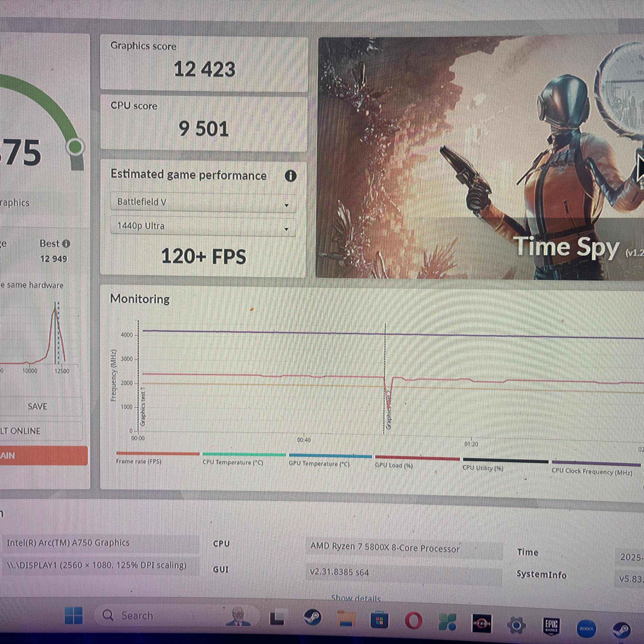The height and width of the screenshot is (644, 644).
Task: Click the Time label in system info
Action: point(527,552)
